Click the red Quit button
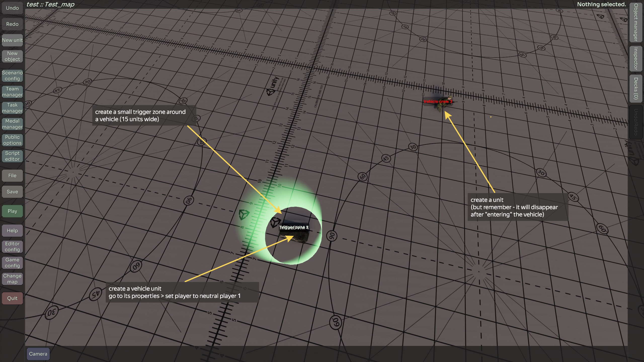This screenshot has height=362, width=644. 12,298
